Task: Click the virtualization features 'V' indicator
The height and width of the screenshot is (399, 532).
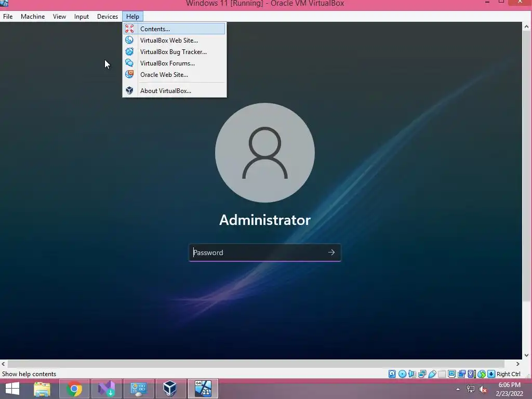Action: [x=472, y=374]
